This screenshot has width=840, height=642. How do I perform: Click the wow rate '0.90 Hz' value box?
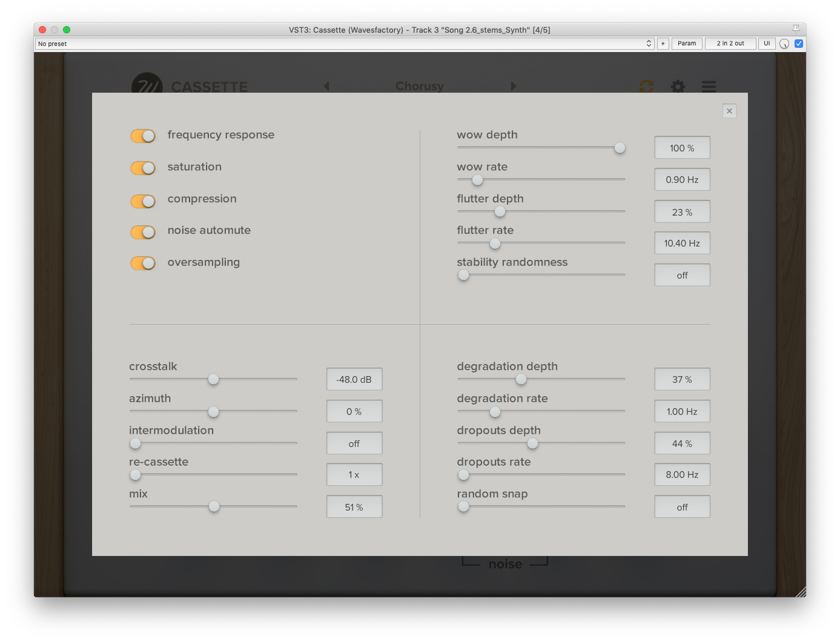click(x=682, y=180)
